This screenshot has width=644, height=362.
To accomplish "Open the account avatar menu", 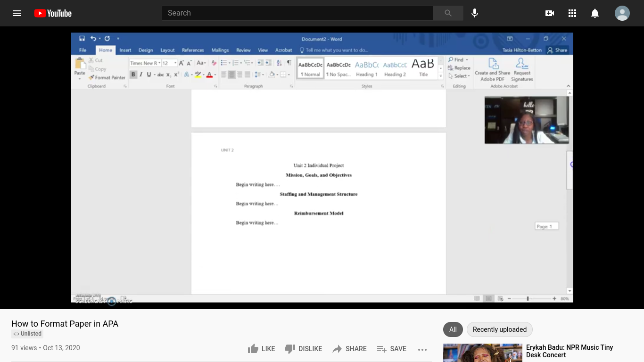I will 622,13.
